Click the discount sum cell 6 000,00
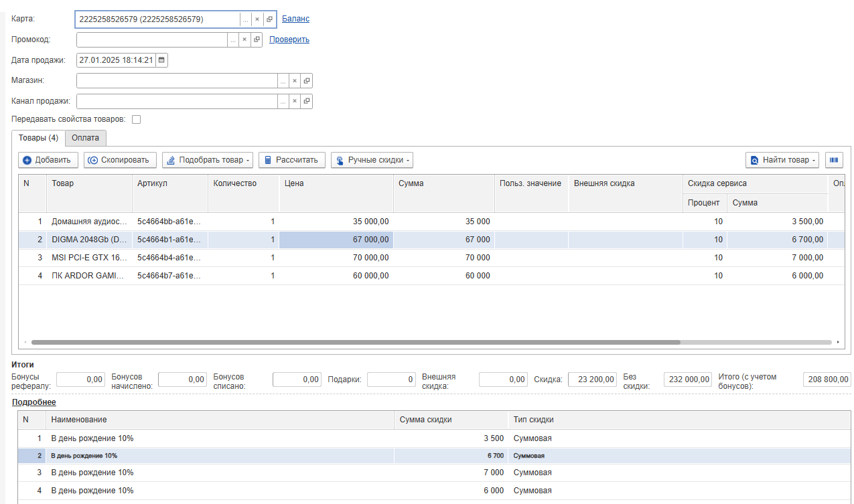Viewport: 854px width, 504px height. click(778, 276)
